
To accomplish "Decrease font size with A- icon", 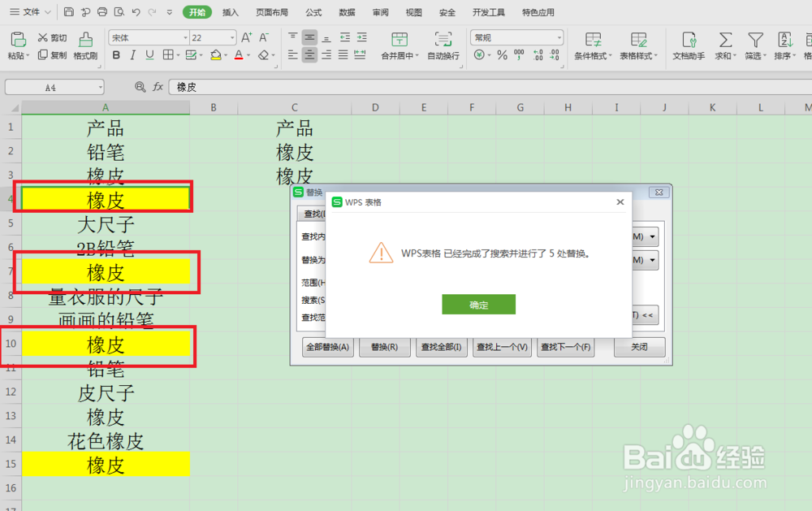I will (264, 37).
